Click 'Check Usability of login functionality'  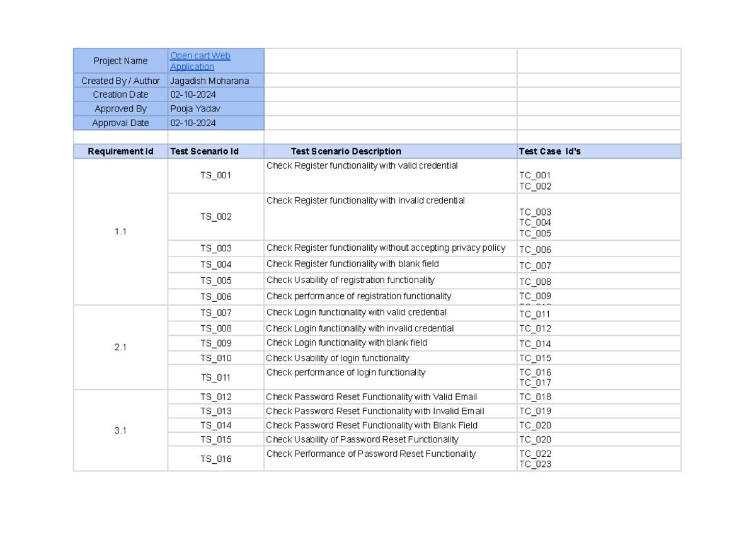338,358
